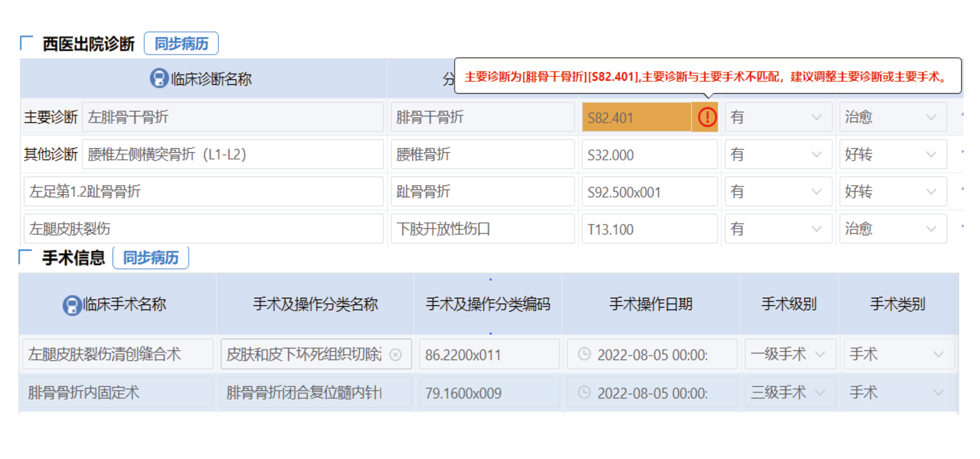Click the T13.100 diagnosis code field

[649, 229]
